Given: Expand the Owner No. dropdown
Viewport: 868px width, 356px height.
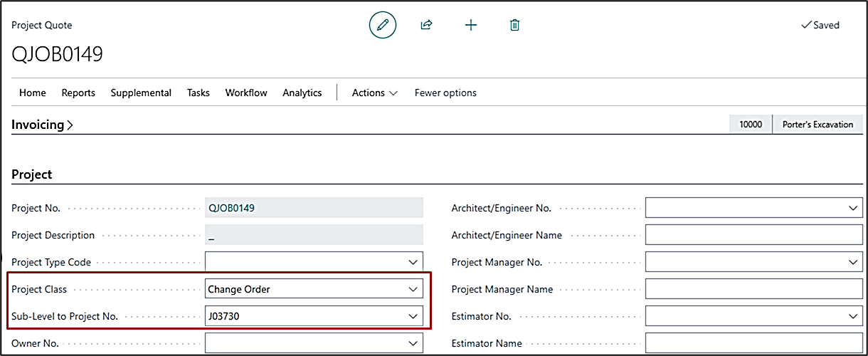Looking at the screenshot, I should pyautogui.click(x=413, y=343).
